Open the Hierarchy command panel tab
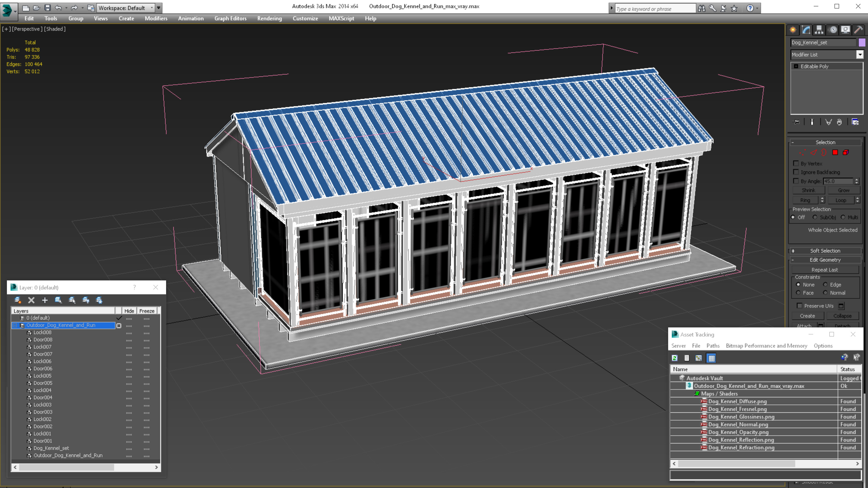868x488 pixels. click(x=819, y=30)
